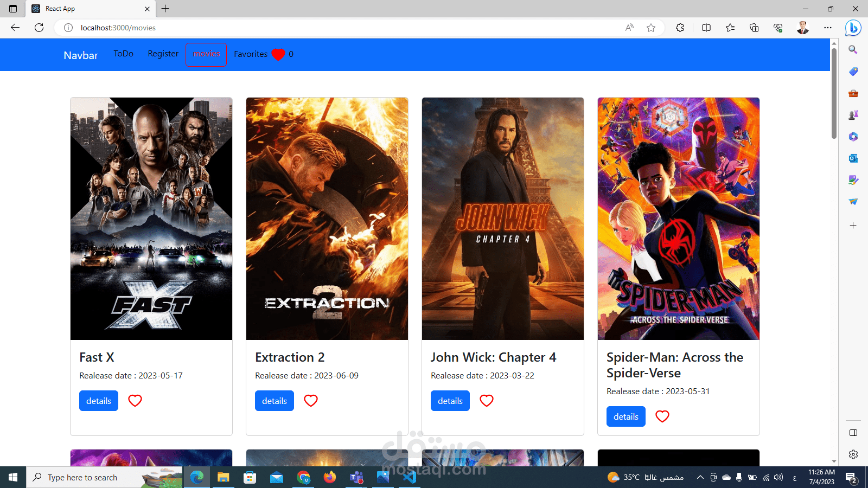Open details for Fast X
This screenshot has width=868, height=488.
[99, 401]
